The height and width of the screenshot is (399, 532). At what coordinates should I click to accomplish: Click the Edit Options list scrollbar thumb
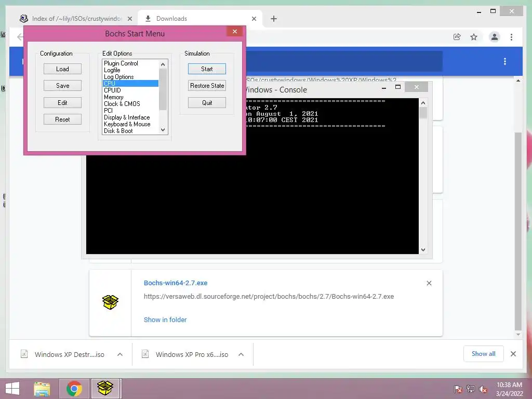point(163,89)
